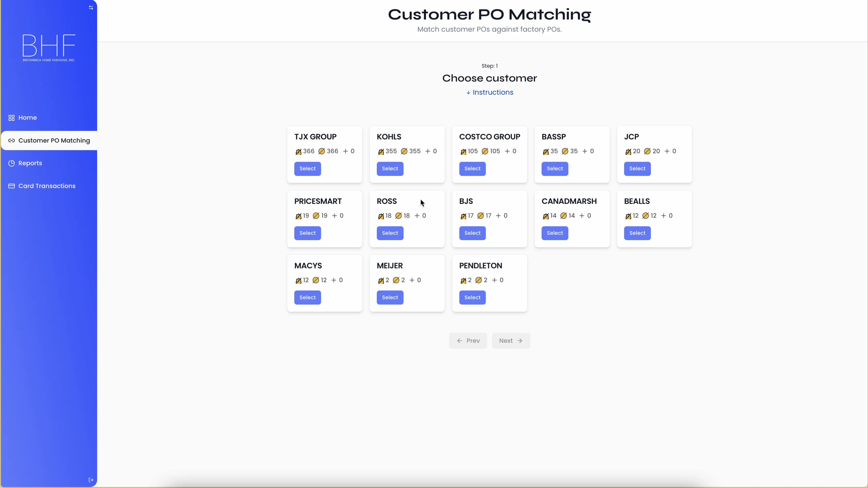The height and width of the screenshot is (488, 868).
Task: Click the plus icon on the BJS card
Action: point(498,216)
